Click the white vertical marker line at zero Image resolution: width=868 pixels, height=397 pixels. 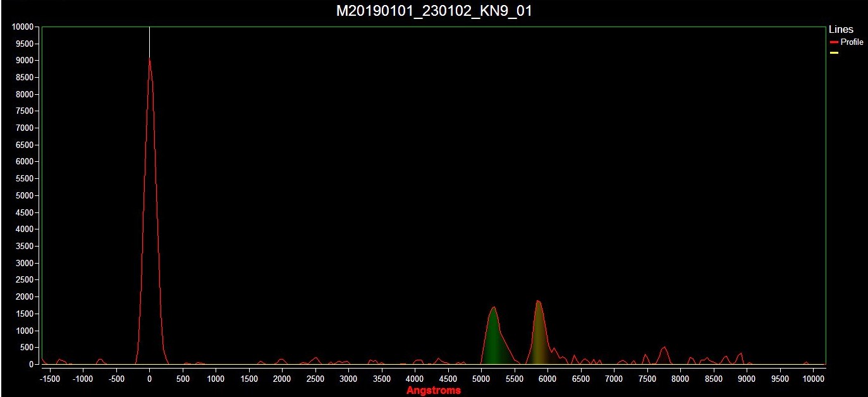tap(149, 42)
